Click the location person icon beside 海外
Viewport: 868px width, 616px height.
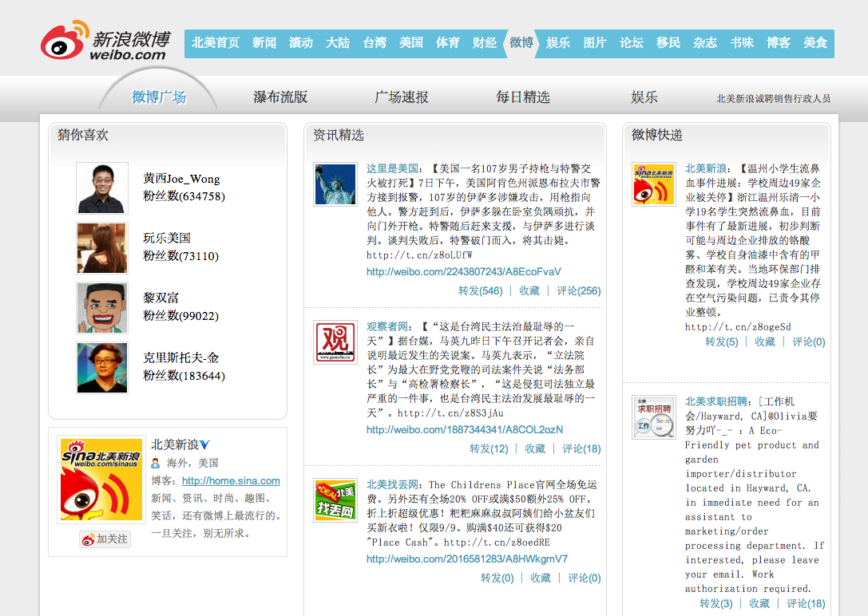(156, 464)
